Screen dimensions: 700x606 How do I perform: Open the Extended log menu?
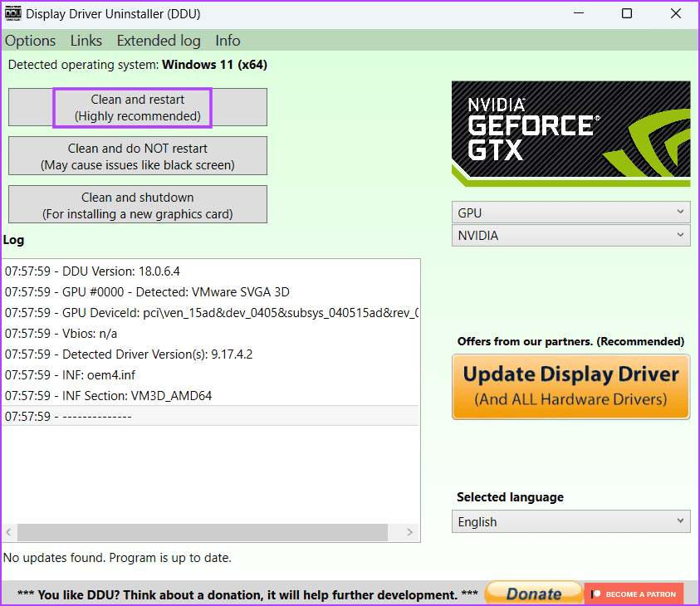pyautogui.click(x=158, y=40)
